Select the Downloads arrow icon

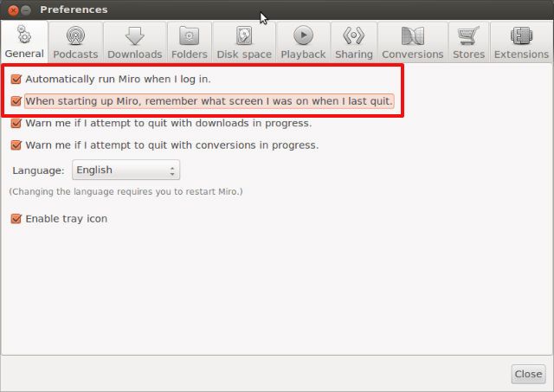(x=135, y=36)
